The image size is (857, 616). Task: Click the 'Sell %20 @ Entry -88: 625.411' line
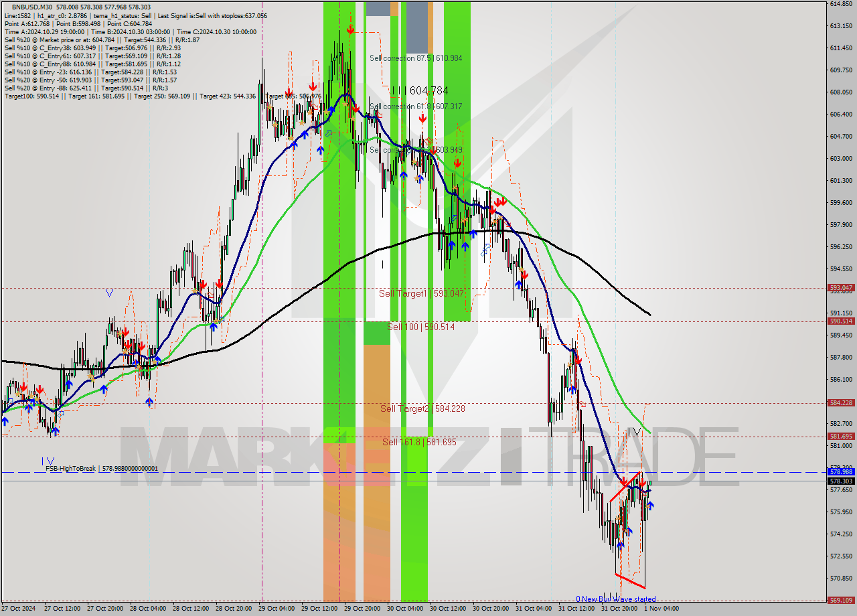[86, 88]
